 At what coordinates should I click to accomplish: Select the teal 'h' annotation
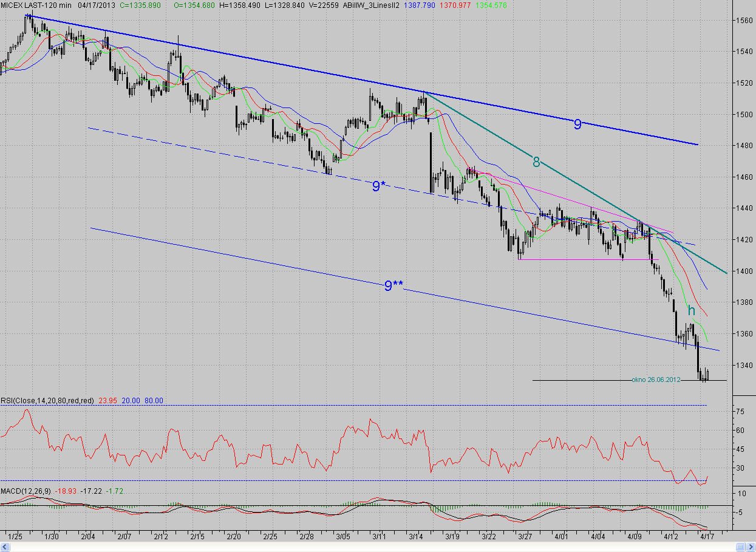click(x=691, y=311)
